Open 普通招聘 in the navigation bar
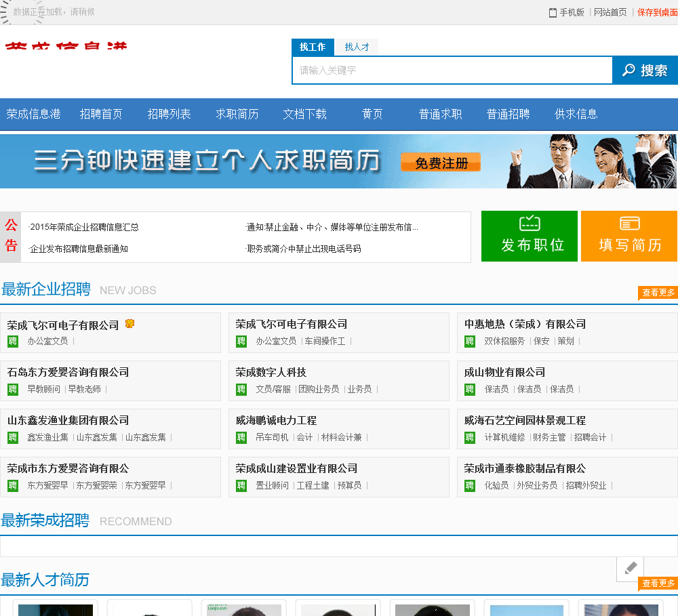This screenshot has width=678, height=616. (508, 114)
